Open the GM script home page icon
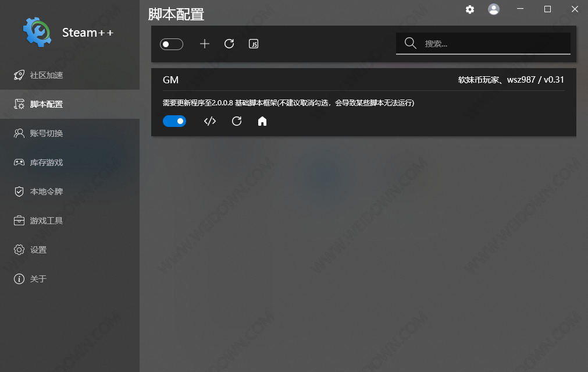 (262, 121)
